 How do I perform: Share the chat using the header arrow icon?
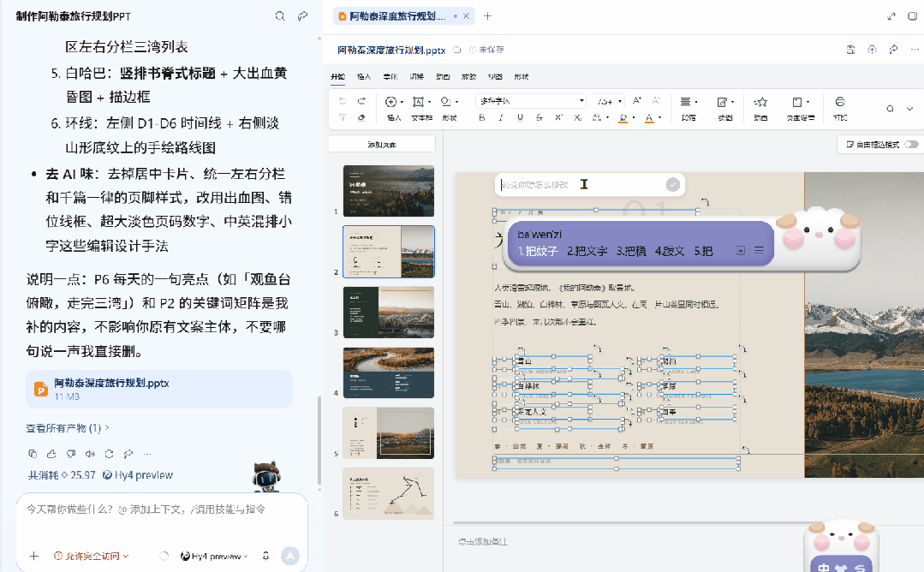[302, 16]
